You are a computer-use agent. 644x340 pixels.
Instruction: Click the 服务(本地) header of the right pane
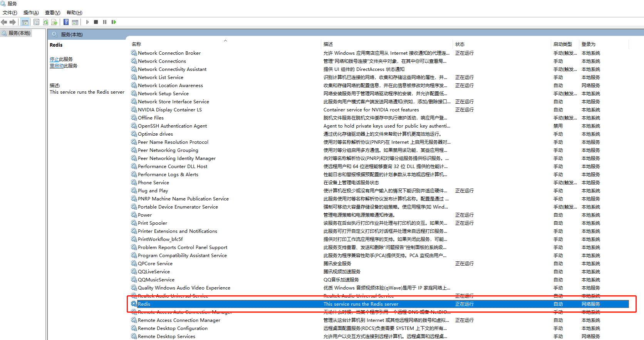click(x=72, y=35)
